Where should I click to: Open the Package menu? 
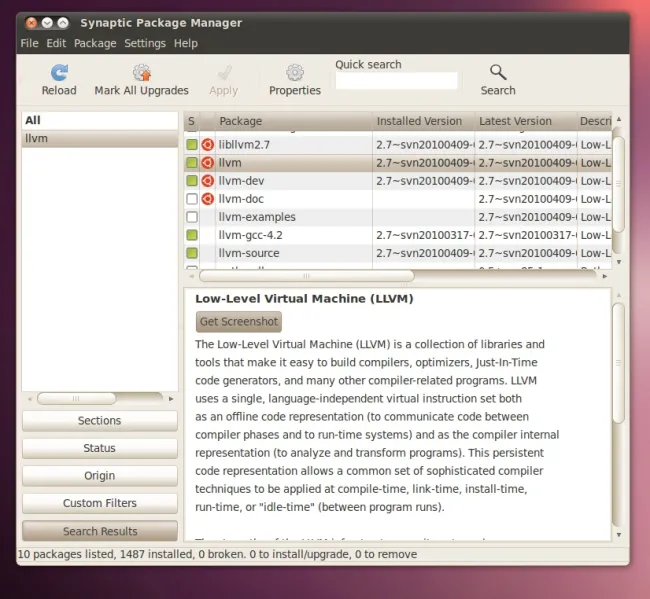[95, 43]
